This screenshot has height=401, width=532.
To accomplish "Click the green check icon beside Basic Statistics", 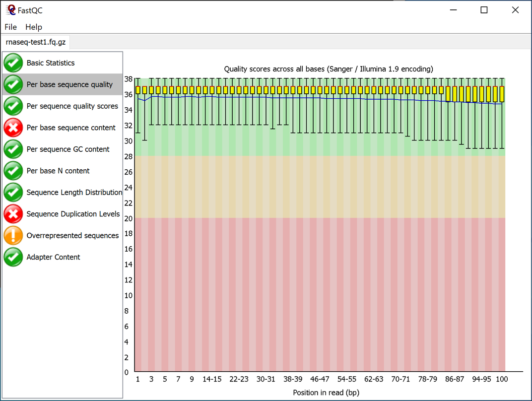I will pos(13,63).
